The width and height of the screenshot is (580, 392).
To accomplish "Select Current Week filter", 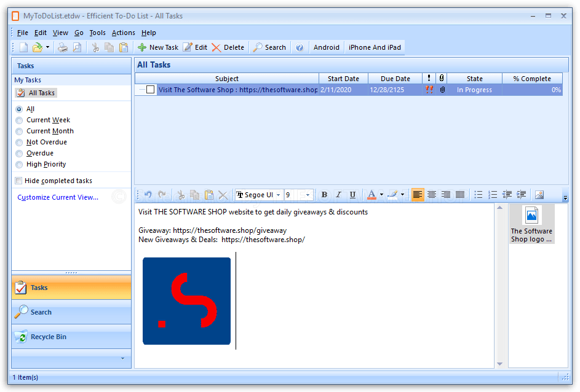I will pyautogui.click(x=19, y=120).
